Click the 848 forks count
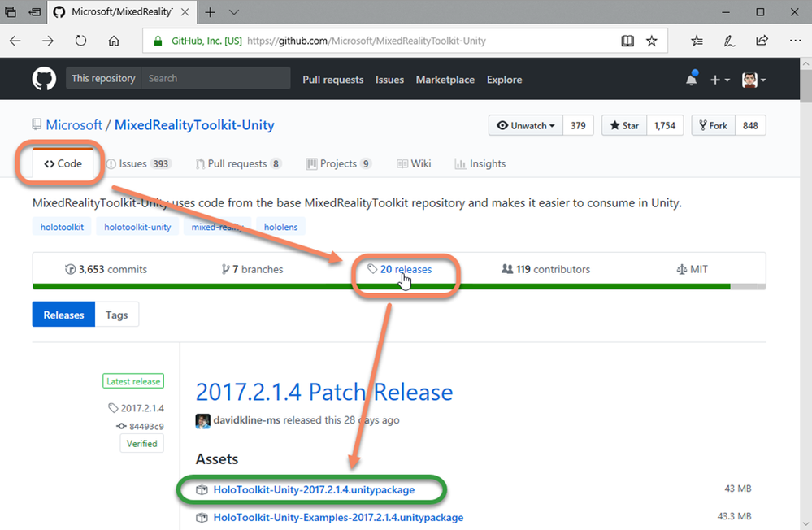Image resolution: width=812 pixels, height=530 pixels. click(x=750, y=125)
